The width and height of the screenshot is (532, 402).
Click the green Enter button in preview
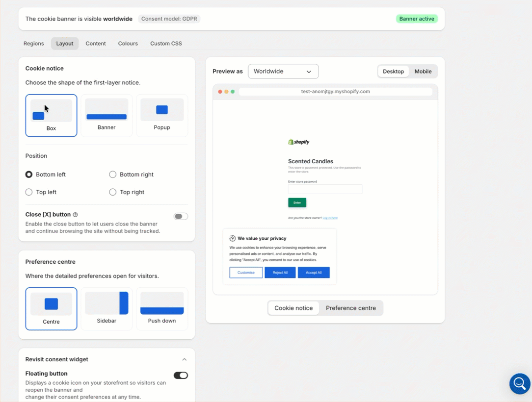tap(297, 202)
